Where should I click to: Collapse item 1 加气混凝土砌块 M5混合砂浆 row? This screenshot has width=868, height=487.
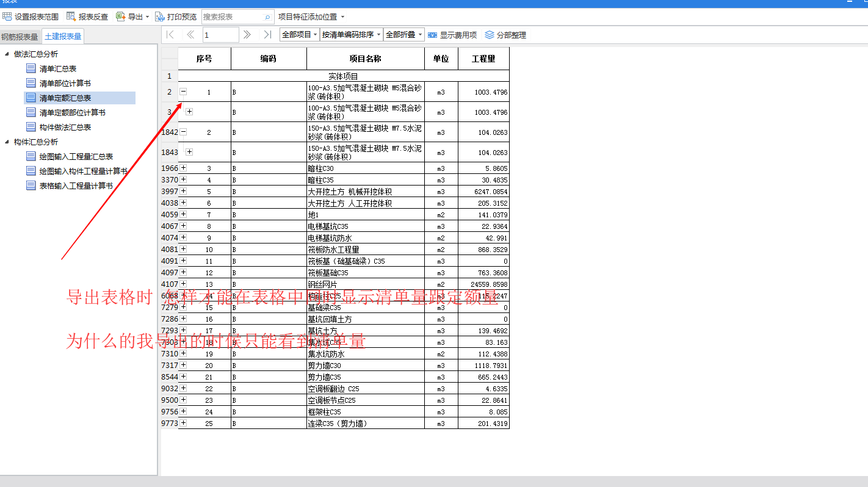[x=183, y=92]
